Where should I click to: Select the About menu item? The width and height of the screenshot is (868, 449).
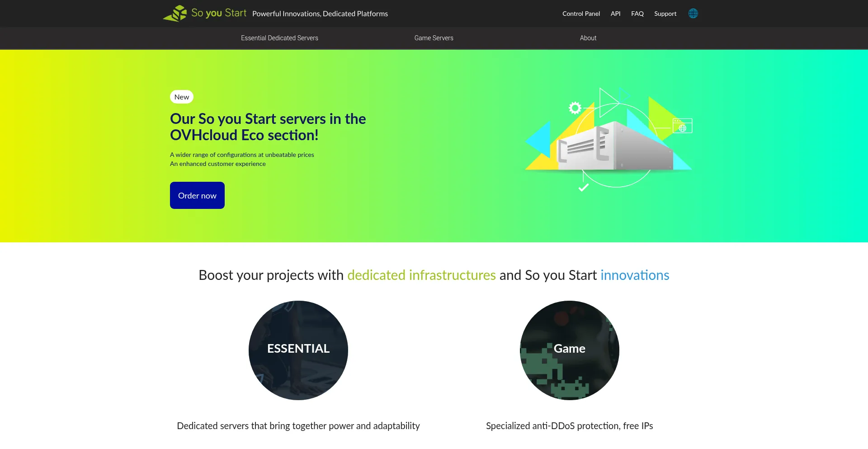[x=588, y=38]
